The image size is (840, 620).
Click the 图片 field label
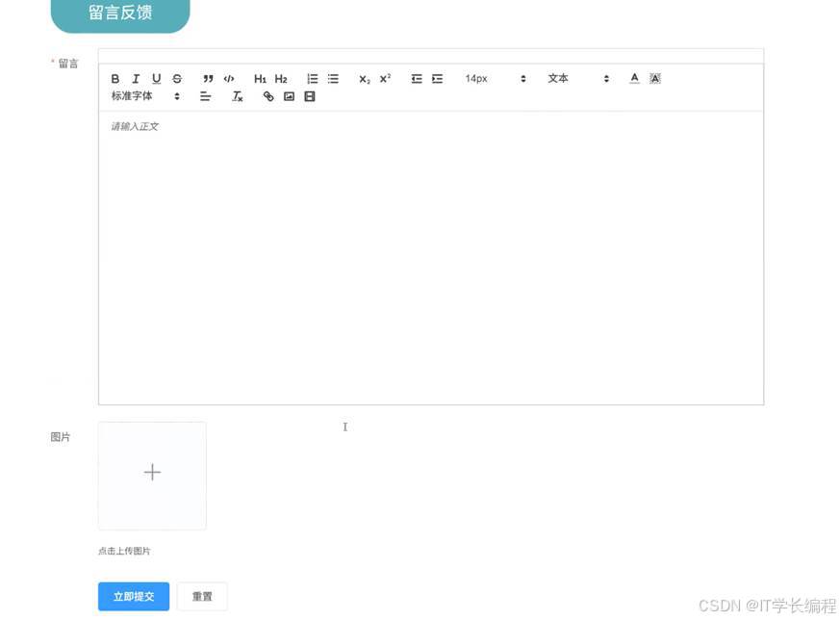pos(61,437)
